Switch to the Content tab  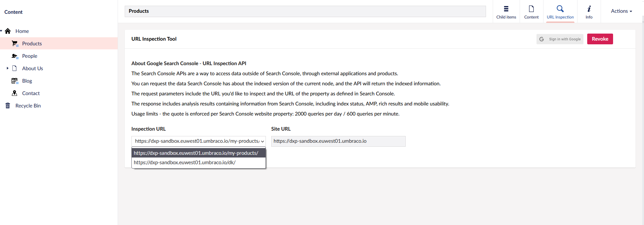point(531,11)
